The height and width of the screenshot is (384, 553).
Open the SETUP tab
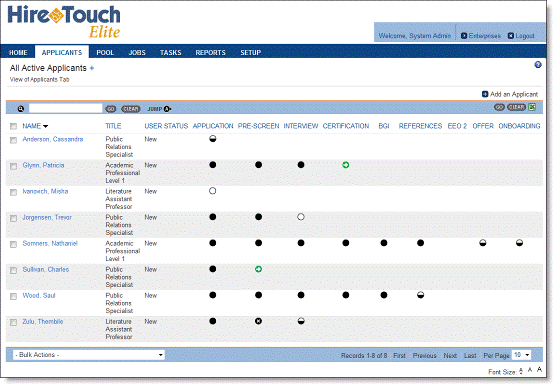250,53
